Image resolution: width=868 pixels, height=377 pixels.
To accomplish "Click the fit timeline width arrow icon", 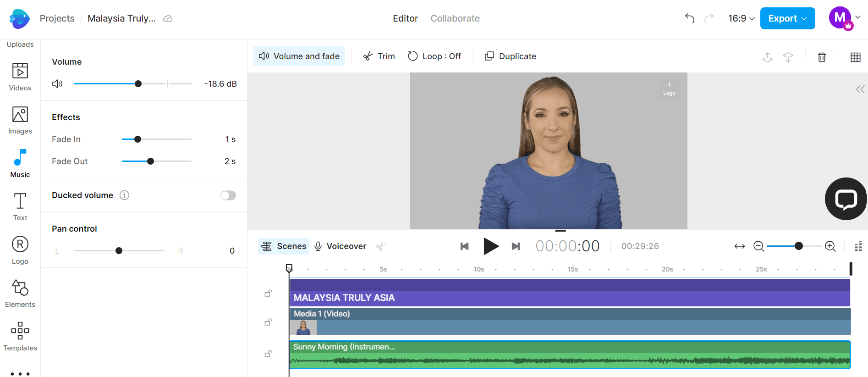I will point(739,246).
